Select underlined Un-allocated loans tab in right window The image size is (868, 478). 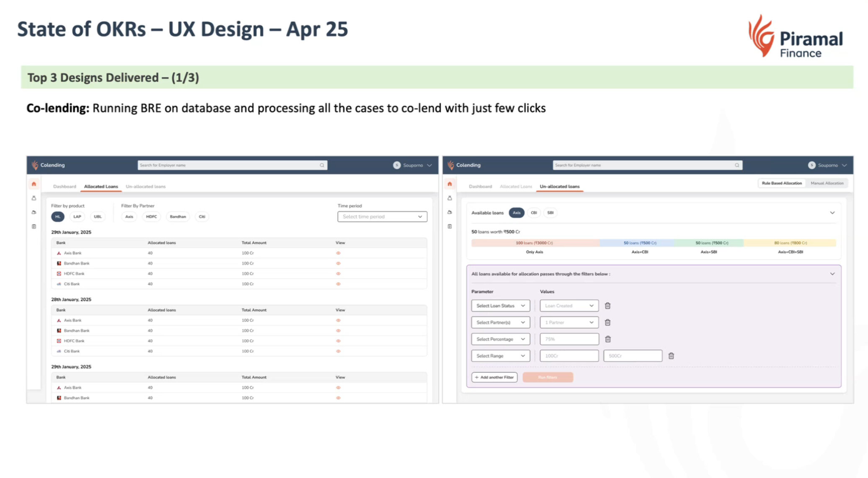560,187
